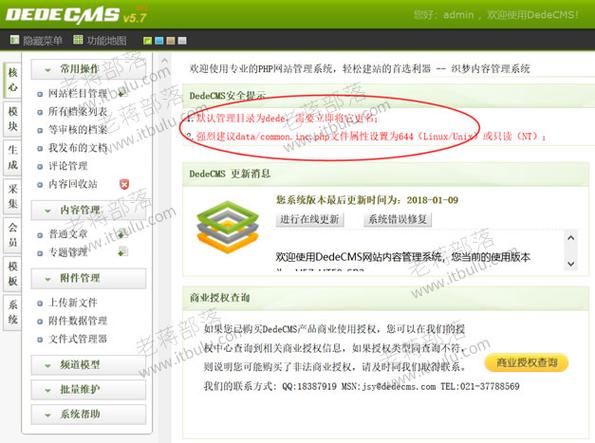Click the 进行在线更新 button
The height and width of the screenshot is (443, 595).
click(310, 219)
